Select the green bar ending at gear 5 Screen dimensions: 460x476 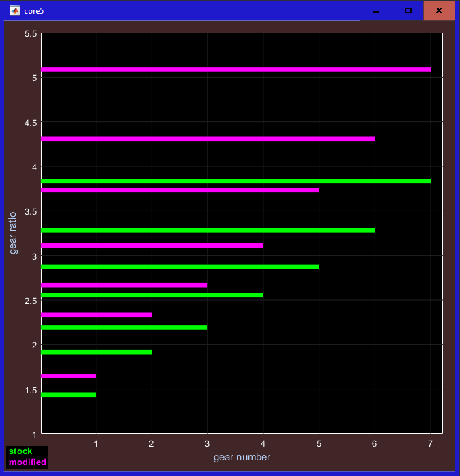(180, 266)
